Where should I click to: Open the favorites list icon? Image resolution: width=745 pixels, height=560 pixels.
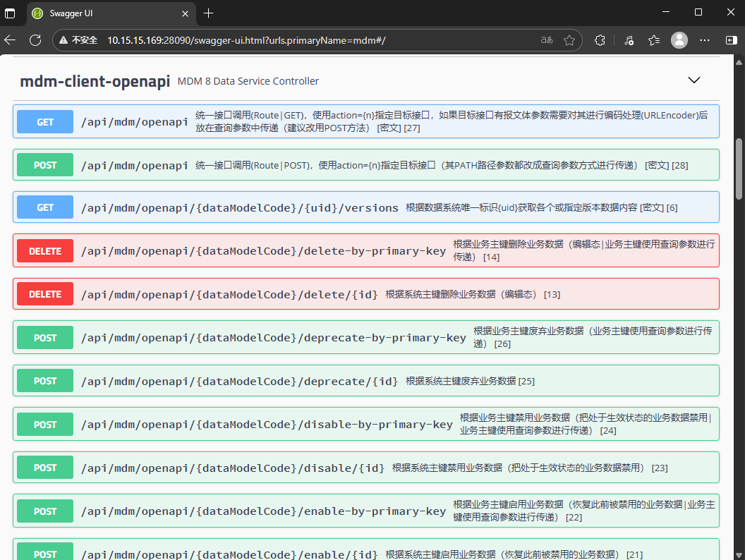[x=654, y=40]
